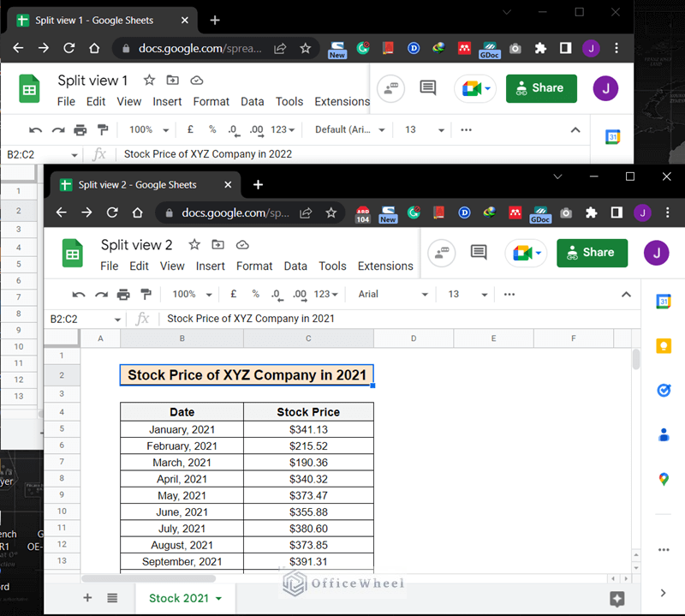Open Google Calendar from the side panel
The image size is (685, 616).
click(664, 301)
